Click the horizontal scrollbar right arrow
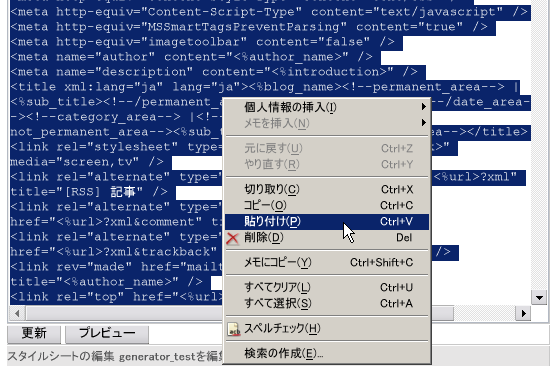550x366 pixels. point(523,313)
